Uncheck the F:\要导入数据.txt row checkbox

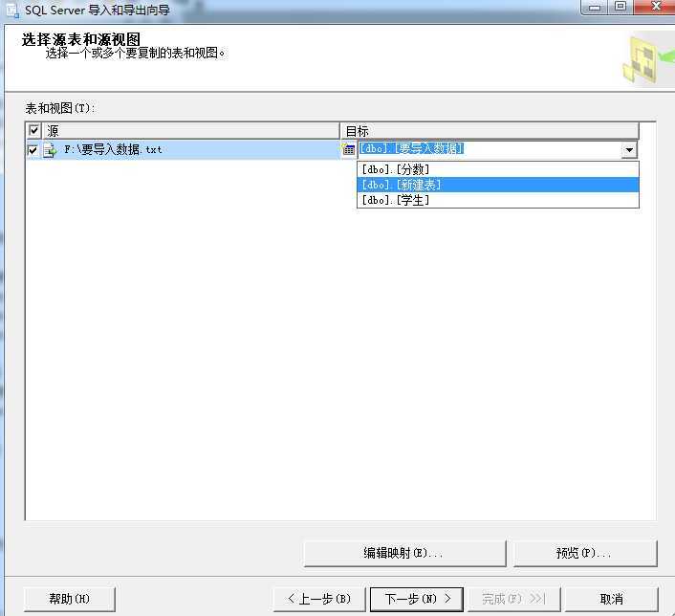(x=33, y=150)
